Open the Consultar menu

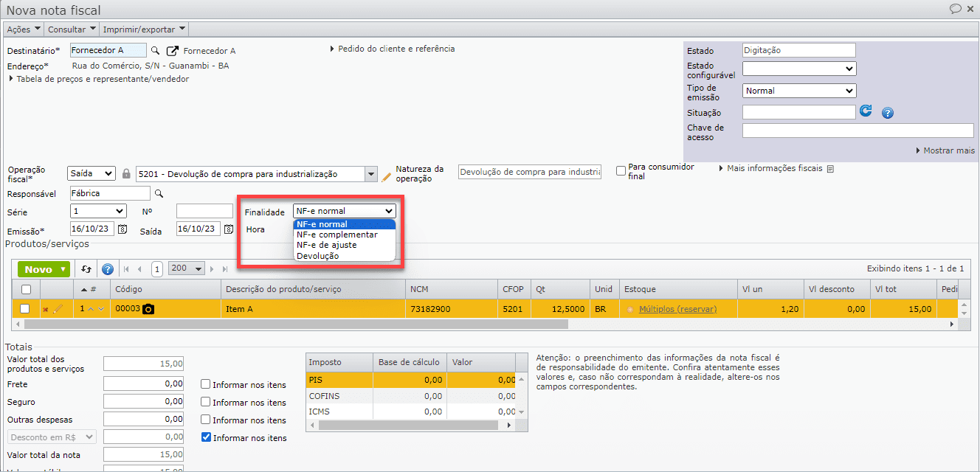click(72, 29)
